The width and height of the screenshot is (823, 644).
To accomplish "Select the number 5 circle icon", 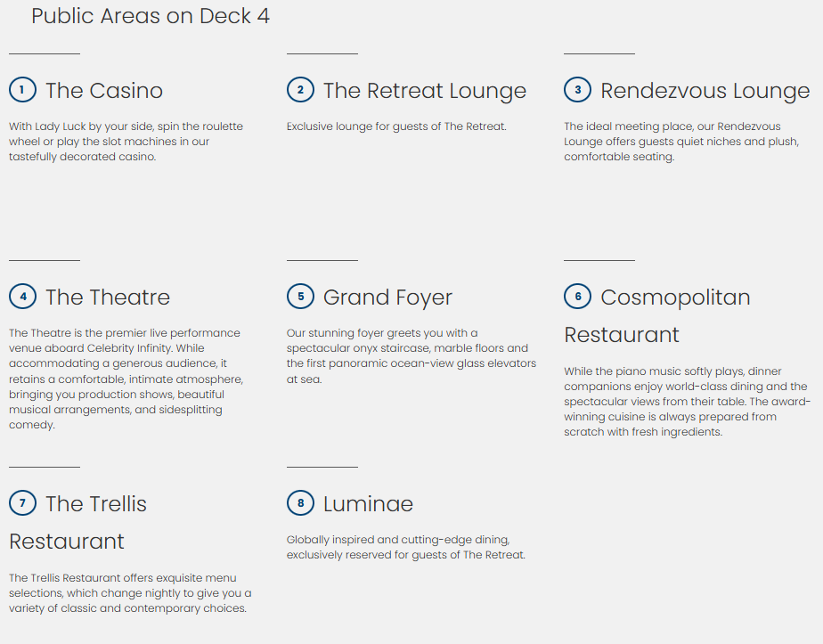I will coord(300,297).
